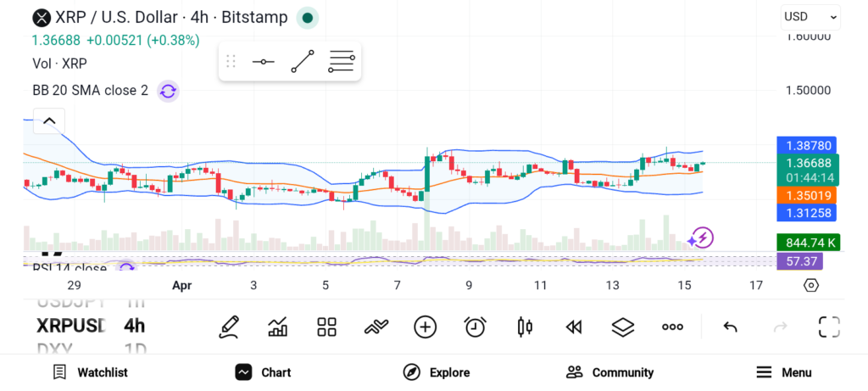Start bar replay with rewind icon

574,327
